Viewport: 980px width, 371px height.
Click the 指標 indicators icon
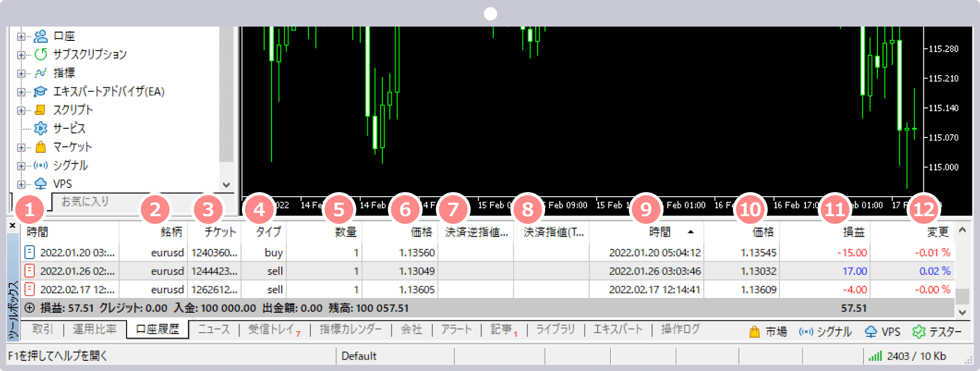(40, 73)
